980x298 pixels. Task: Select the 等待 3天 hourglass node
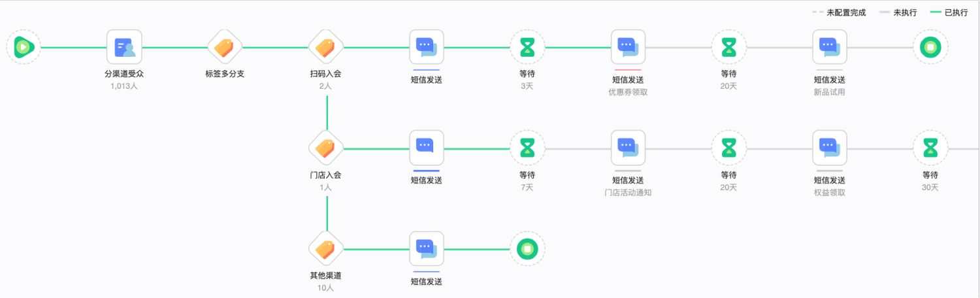(x=527, y=47)
